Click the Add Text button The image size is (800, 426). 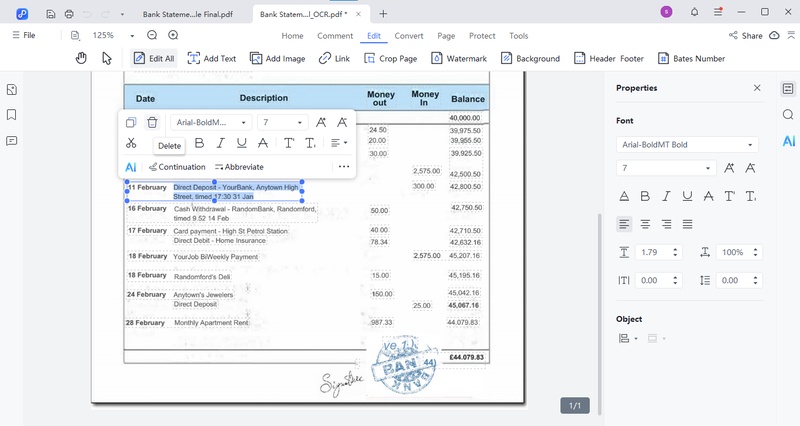click(x=212, y=59)
